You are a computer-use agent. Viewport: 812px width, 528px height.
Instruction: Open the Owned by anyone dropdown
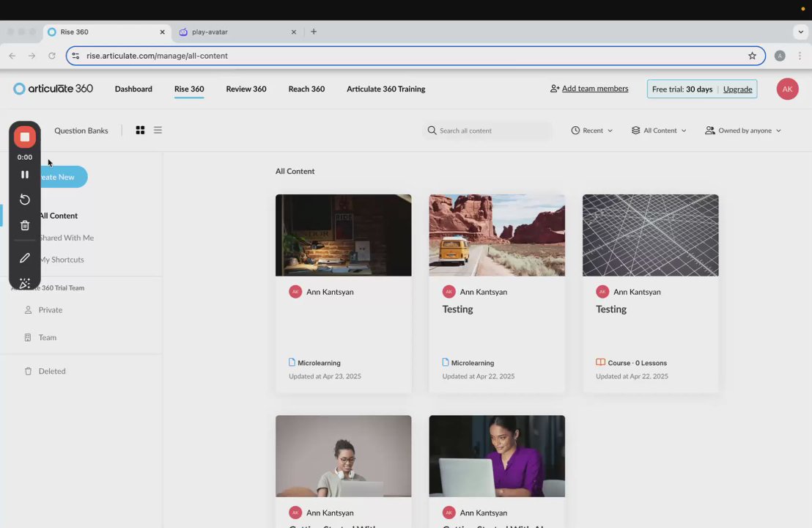(742, 131)
